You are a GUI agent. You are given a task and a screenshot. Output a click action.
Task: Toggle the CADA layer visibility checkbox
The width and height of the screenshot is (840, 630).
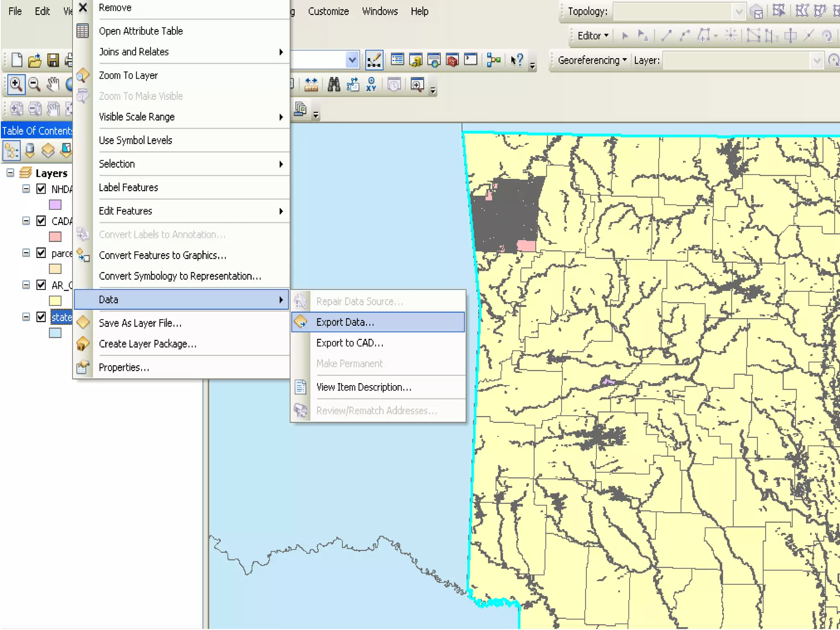click(x=41, y=221)
